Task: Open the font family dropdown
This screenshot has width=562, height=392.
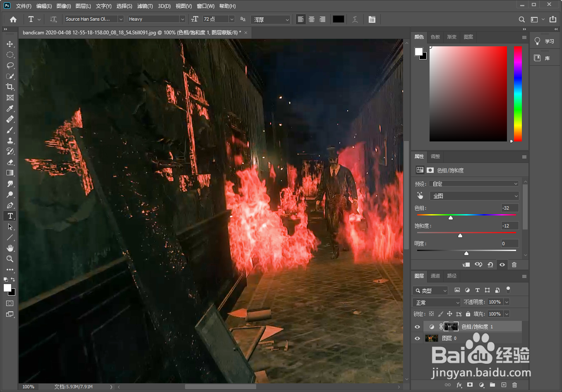Action: [121, 19]
